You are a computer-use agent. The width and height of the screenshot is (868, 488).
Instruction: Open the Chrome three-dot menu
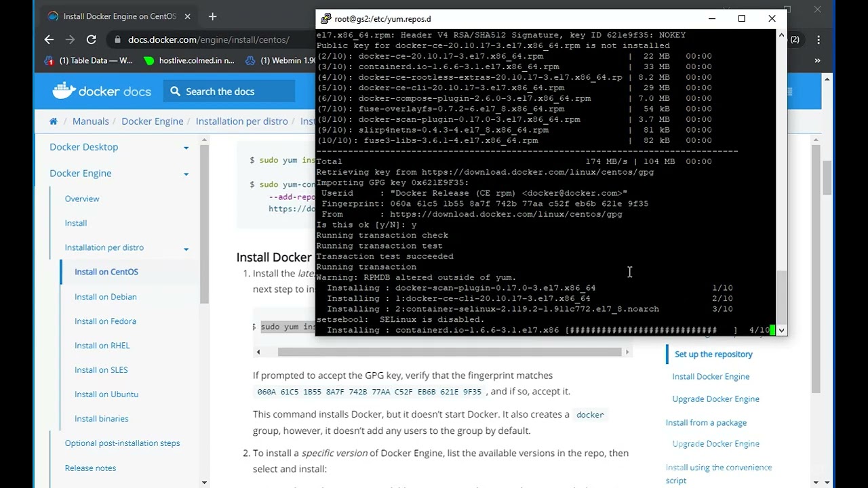pos(818,39)
